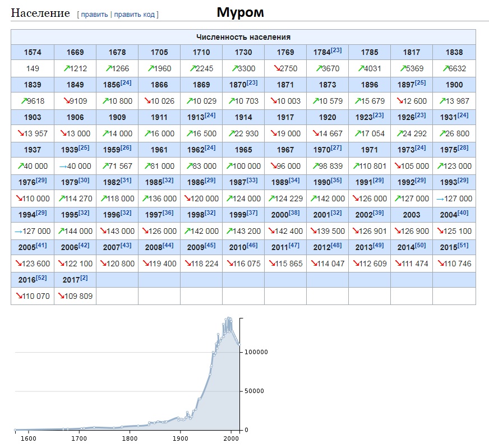Click the red down arrow beside 2750
Screen dimensions: 489x448
(276, 68)
